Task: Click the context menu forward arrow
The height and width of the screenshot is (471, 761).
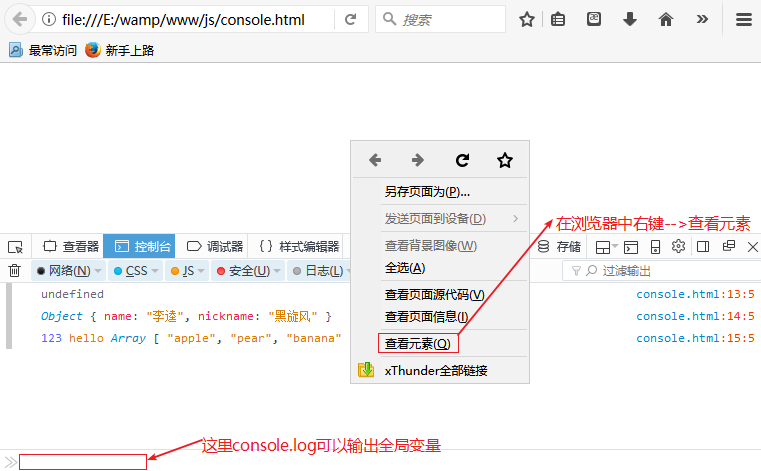Action: pos(418,160)
